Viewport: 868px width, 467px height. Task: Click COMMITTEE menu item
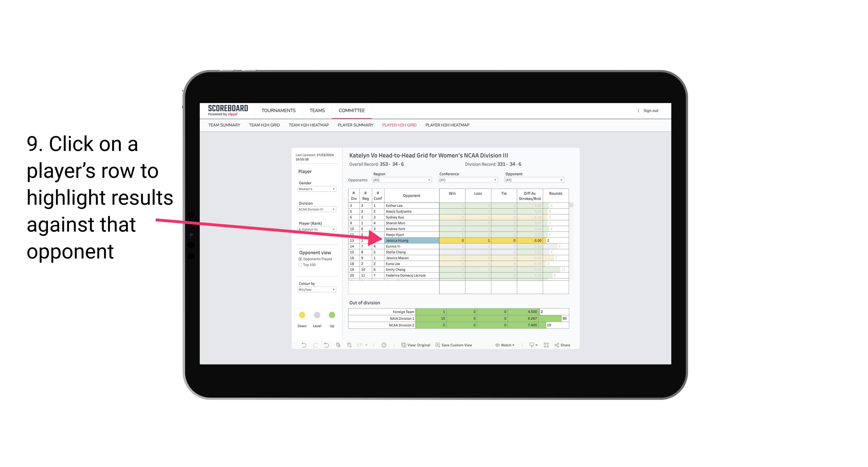click(x=351, y=110)
